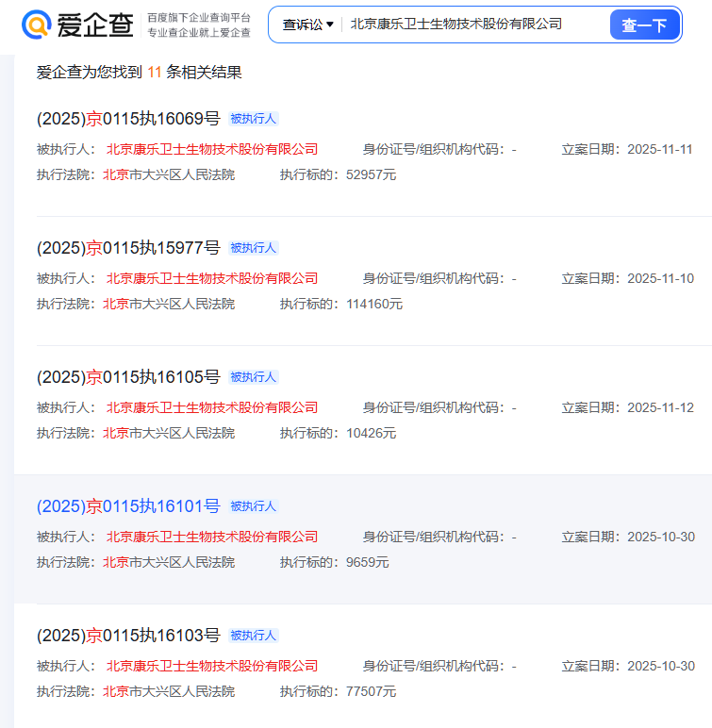Click filing date 2025-10-30 of case 16101
Viewport: 712px width, 728px height.
pyautogui.click(x=661, y=537)
